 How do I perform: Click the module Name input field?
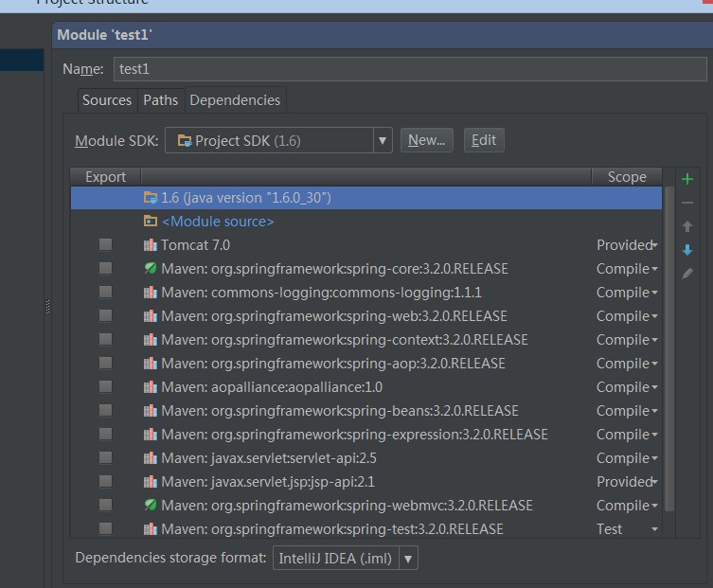[409, 69]
